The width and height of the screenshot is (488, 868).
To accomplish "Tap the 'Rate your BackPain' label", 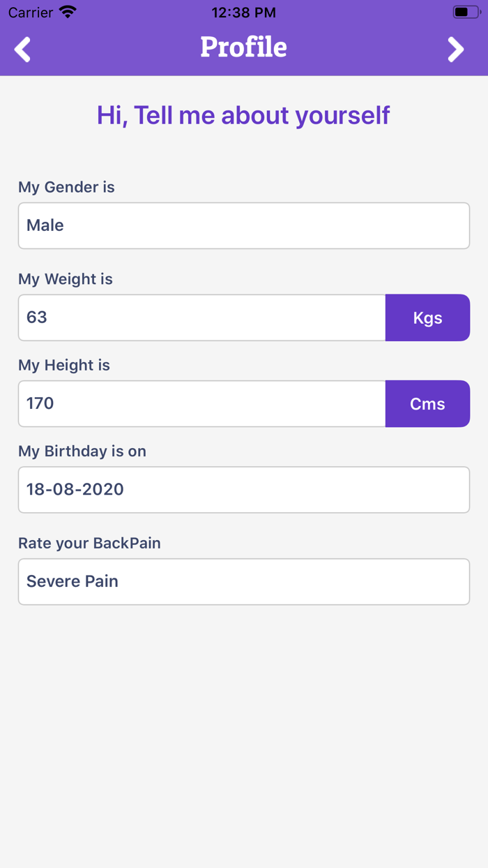I will [89, 543].
